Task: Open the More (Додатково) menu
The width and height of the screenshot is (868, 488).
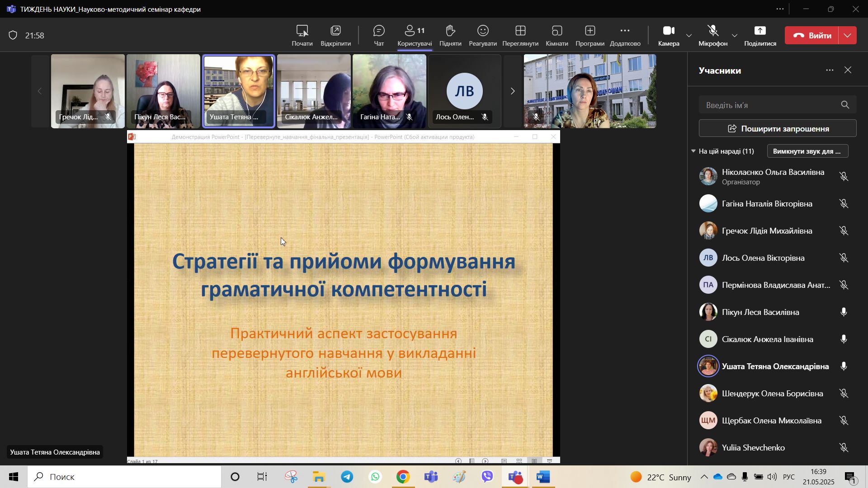Action: [625, 31]
